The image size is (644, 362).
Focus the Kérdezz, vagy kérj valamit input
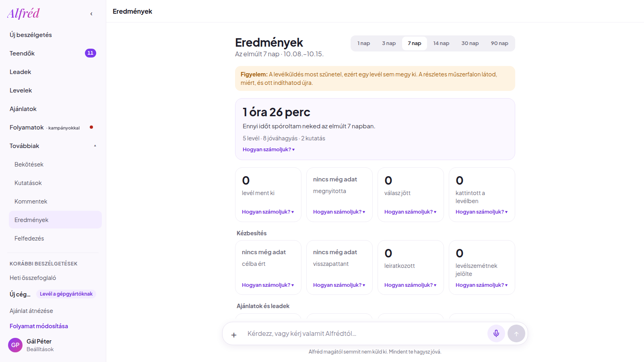[364, 333]
